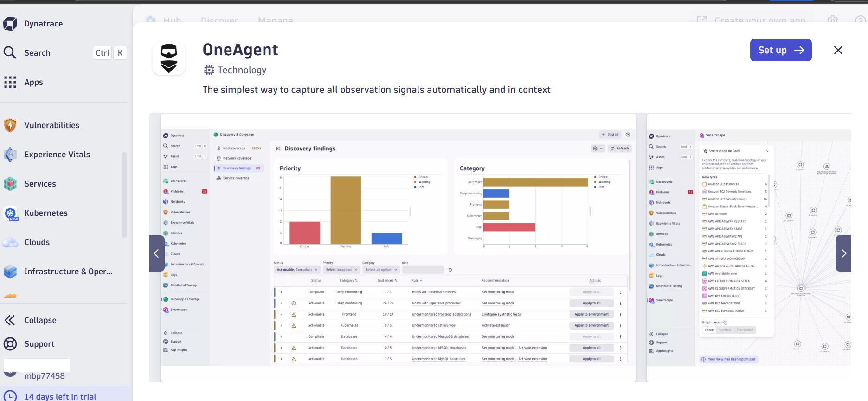
Task: Open the Apps grid launcher
Action: pyautogui.click(x=23, y=82)
